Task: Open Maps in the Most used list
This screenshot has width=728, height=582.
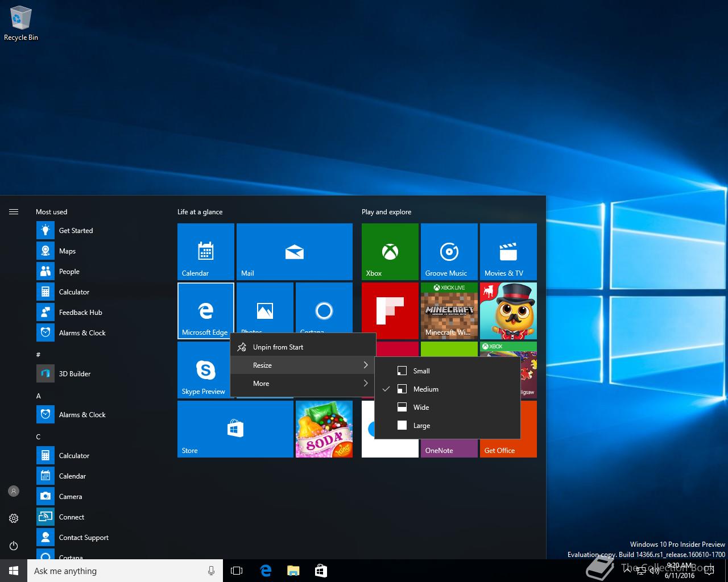Action: 102,251
